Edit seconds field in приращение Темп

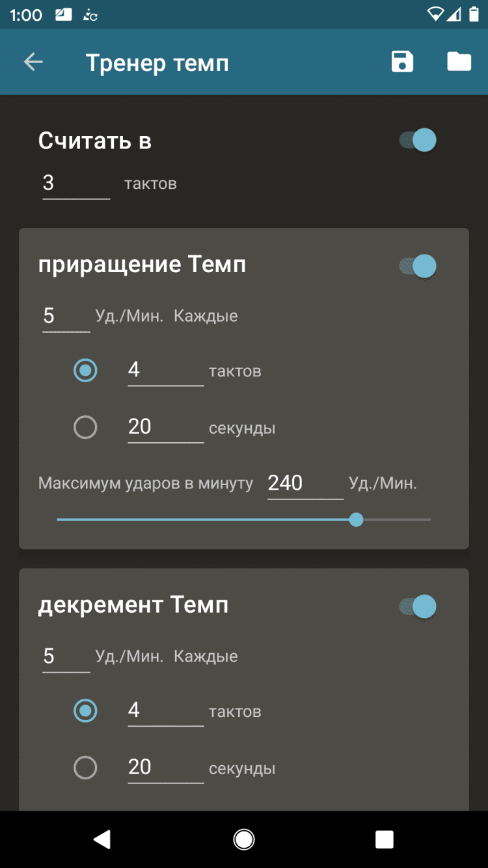pos(165,427)
